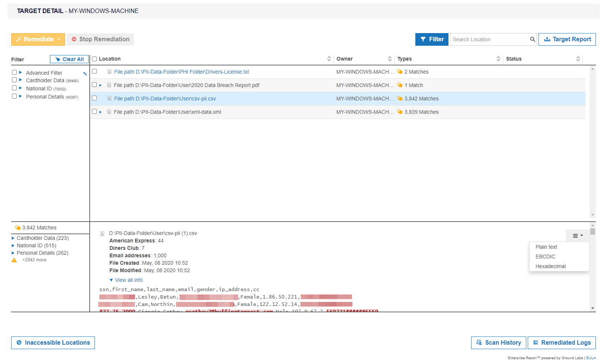This screenshot has width=607, height=364.
Task: Tick the csv-pii.csv row checkbox
Action: (x=95, y=98)
